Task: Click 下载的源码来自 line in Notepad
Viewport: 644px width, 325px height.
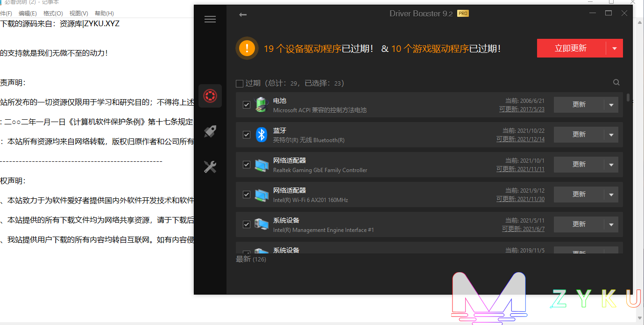Action: pyautogui.click(x=60, y=23)
